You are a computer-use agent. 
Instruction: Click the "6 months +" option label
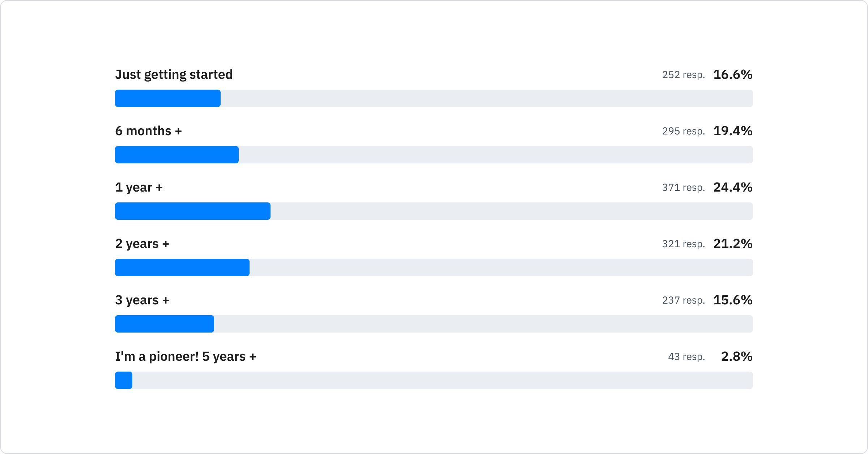coord(148,131)
